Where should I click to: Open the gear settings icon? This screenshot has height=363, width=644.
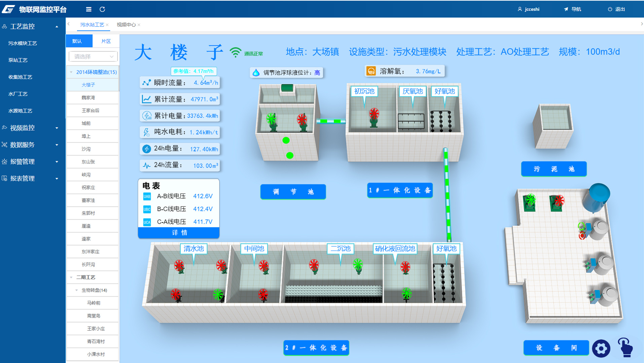(601, 348)
